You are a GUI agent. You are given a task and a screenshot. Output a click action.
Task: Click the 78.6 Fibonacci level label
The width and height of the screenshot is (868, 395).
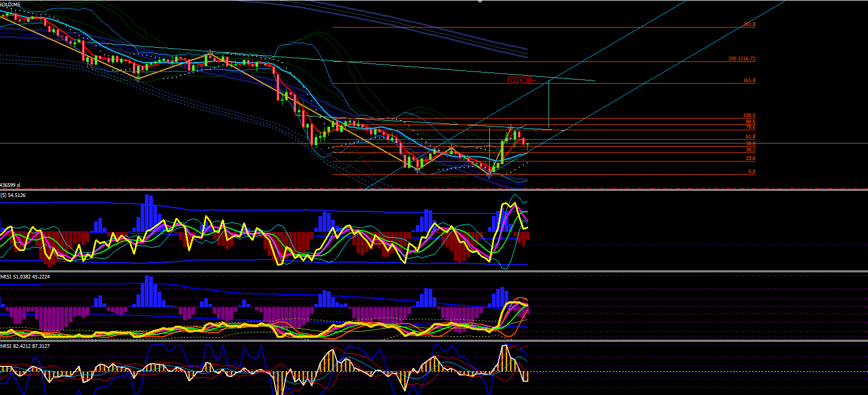[x=750, y=127]
